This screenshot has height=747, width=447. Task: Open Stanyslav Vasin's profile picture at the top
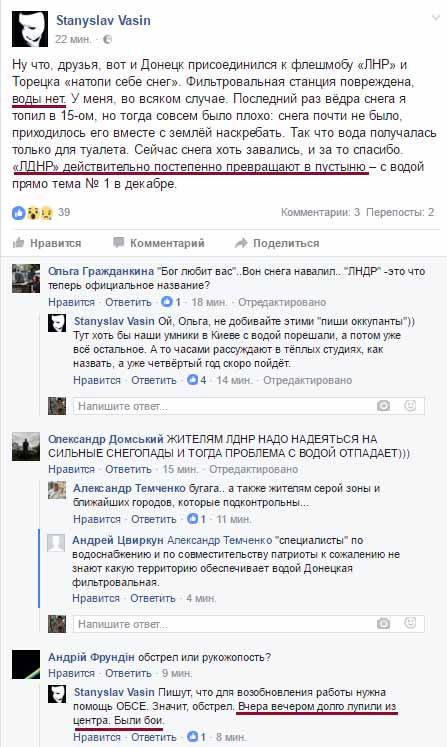[x=30, y=29]
